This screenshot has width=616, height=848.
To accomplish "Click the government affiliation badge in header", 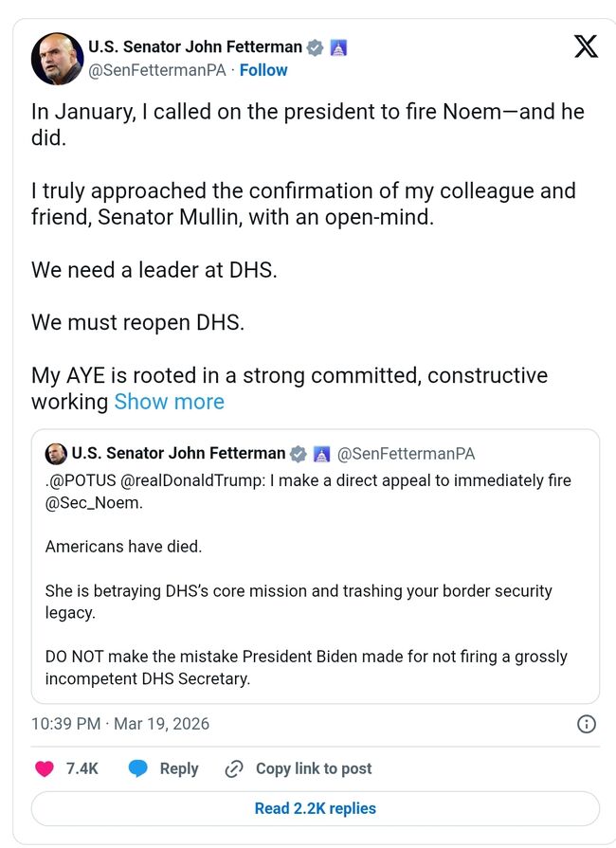I will 338,46.
